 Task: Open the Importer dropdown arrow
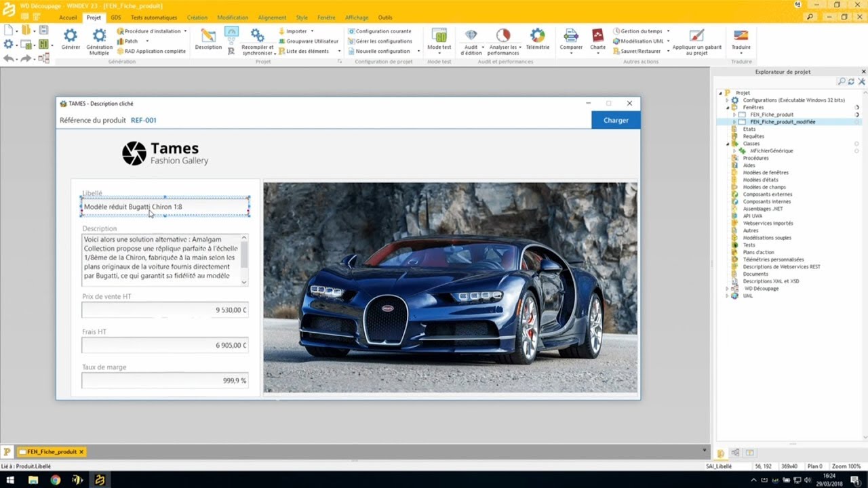pyautogui.click(x=312, y=31)
